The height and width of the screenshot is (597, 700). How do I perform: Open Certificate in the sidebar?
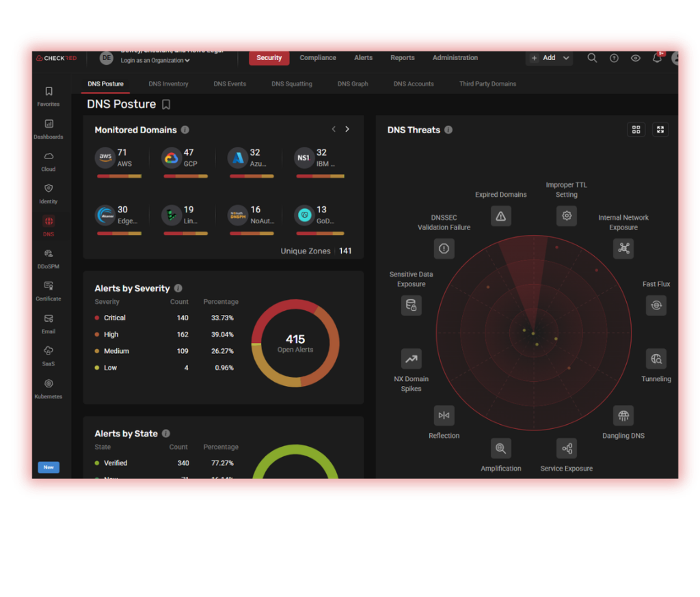point(49,291)
